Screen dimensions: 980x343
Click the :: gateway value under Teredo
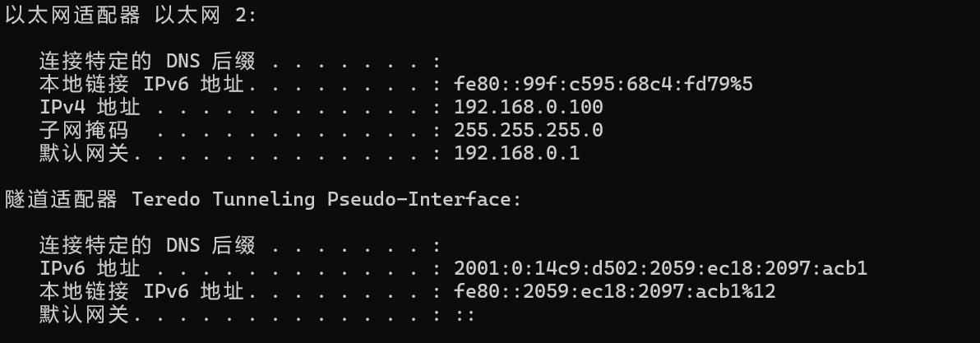pos(465,315)
